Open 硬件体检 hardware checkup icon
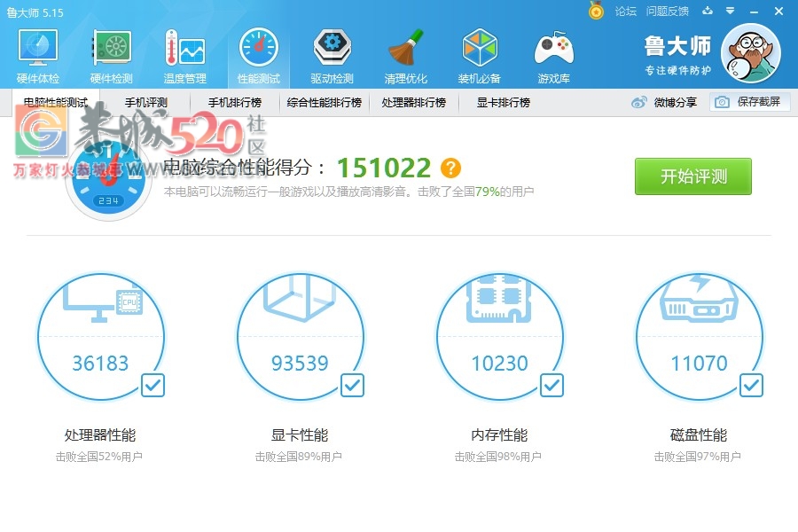Image resolution: width=798 pixels, height=532 pixels. coord(38,55)
